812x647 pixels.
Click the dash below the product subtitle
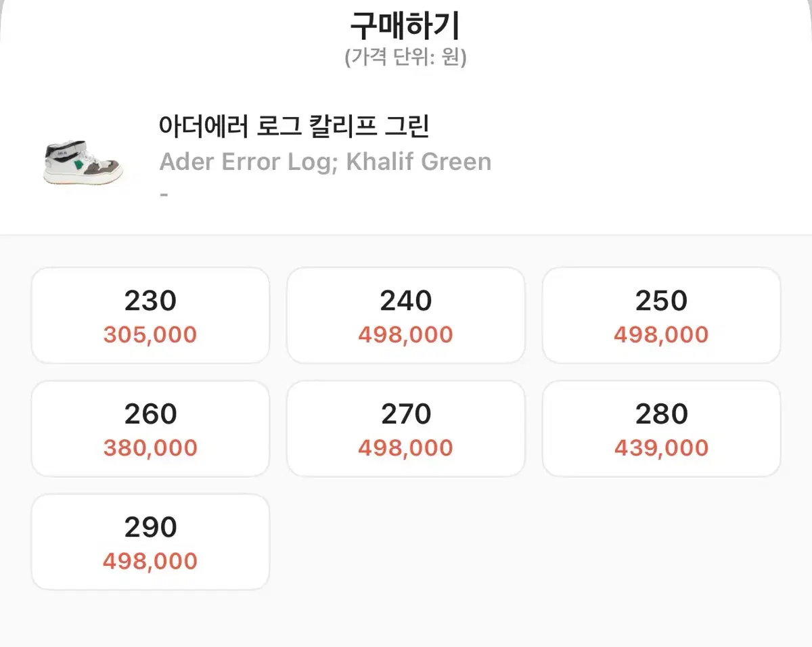point(164,194)
